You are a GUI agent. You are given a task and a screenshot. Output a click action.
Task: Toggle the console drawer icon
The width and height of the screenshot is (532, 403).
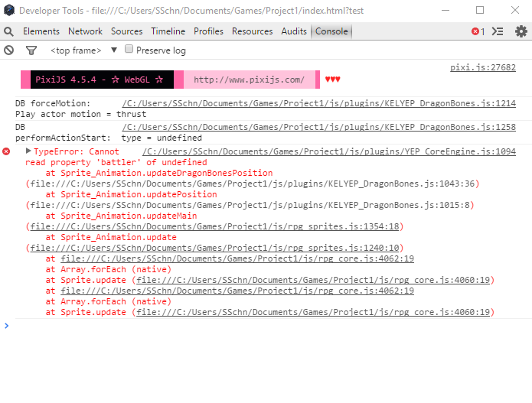498,31
